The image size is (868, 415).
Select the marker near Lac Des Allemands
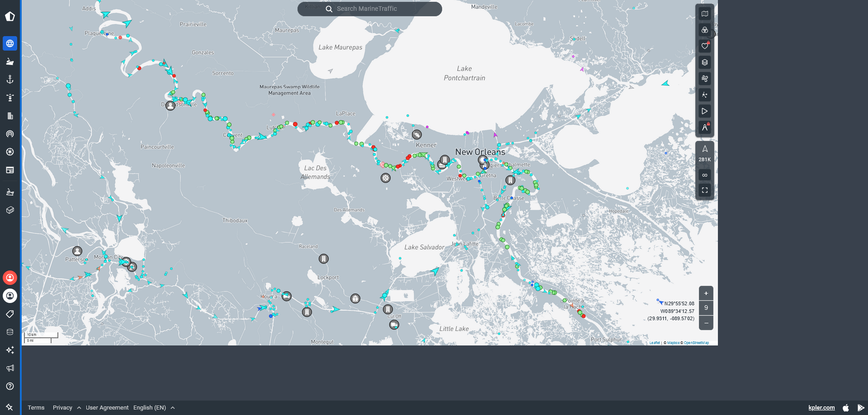(386, 178)
